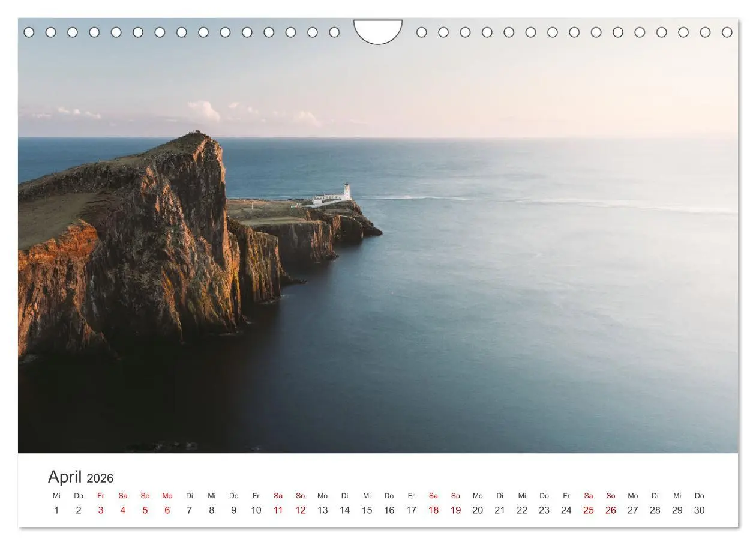Select day 15 in the date row
Viewport: 756px width, 545px height.
[367, 510]
